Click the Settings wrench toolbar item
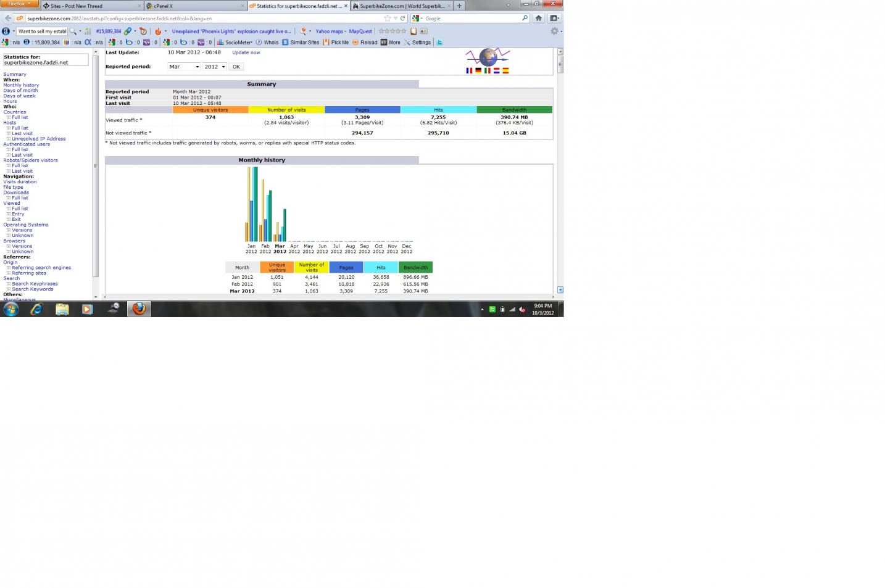Viewport: 885px width, 588px height. (x=417, y=43)
